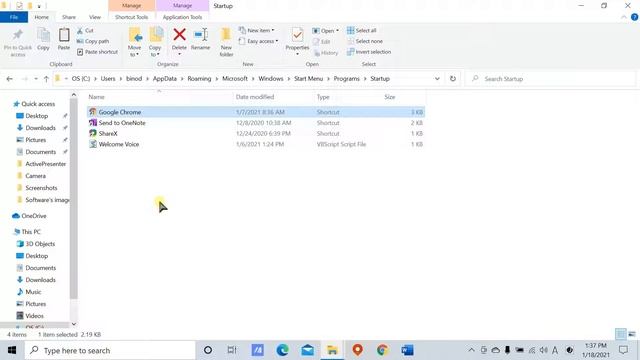
Task: Click the taskbar search box
Action: [x=110, y=350]
